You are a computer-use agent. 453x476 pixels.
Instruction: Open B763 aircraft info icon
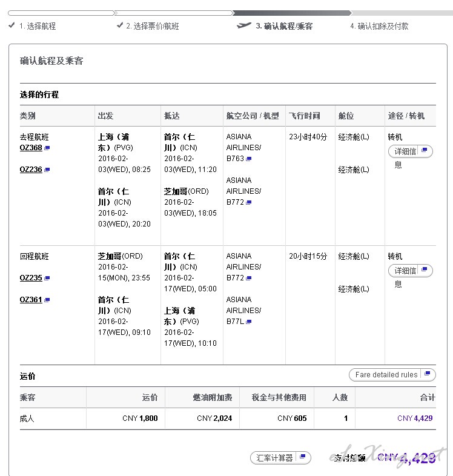tap(249, 159)
